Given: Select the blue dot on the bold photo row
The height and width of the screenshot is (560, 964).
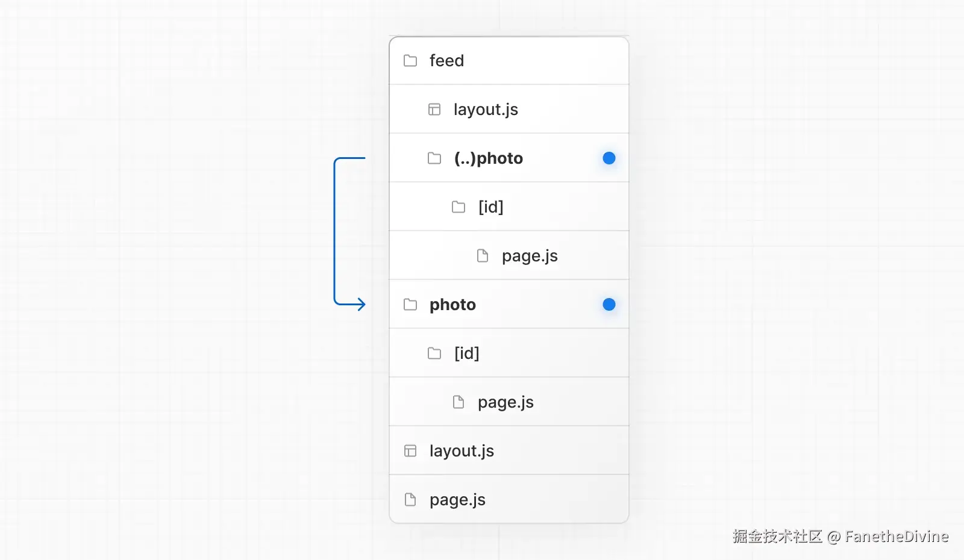Looking at the screenshot, I should [609, 305].
